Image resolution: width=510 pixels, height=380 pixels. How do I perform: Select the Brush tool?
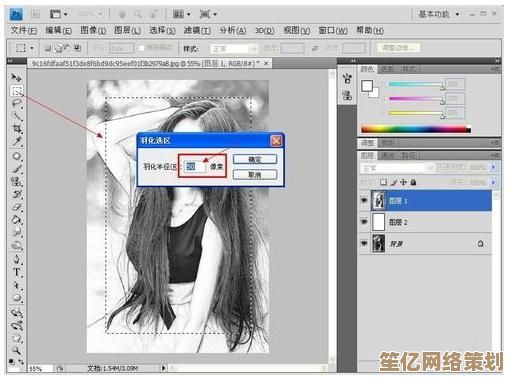pyautogui.click(x=17, y=169)
